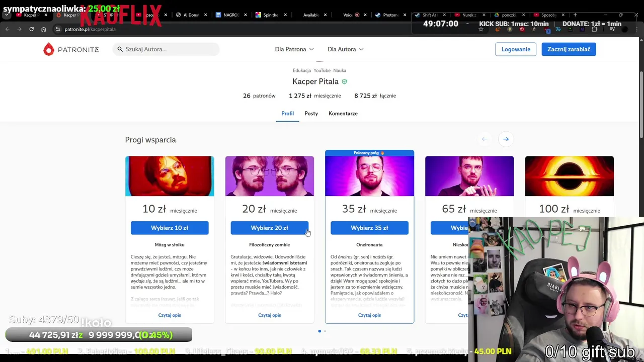Click the browser back arrow
Screen dimensions: 644x362
[7, 29]
